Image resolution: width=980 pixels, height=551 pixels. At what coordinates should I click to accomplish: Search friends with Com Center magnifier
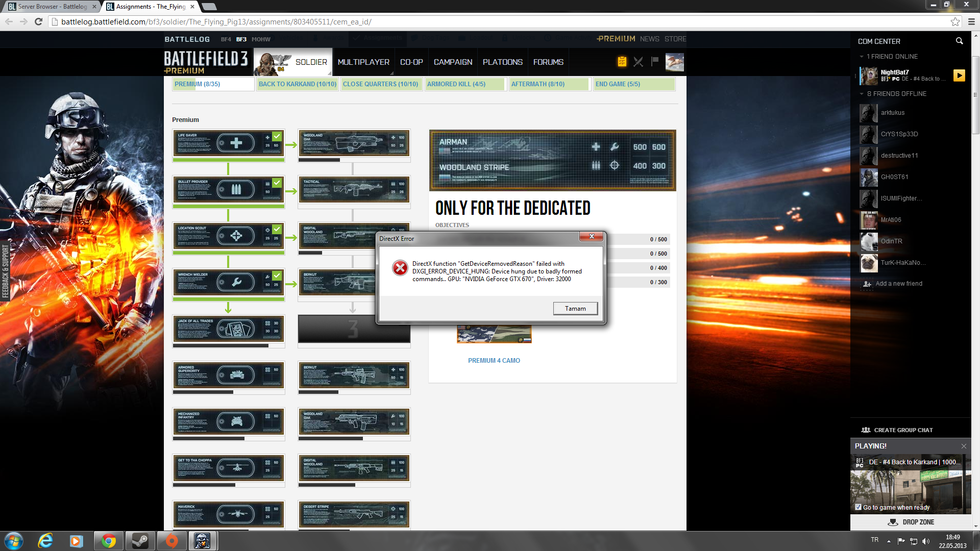click(959, 41)
